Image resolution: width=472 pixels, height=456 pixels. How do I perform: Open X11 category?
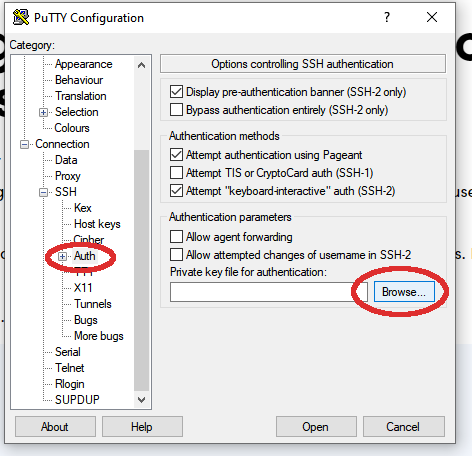(x=83, y=288)
